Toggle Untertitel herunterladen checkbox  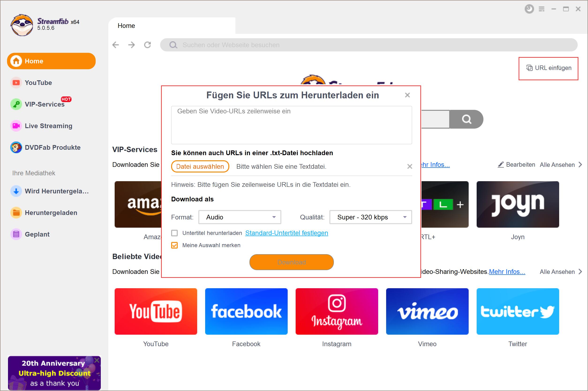(175, 233)
